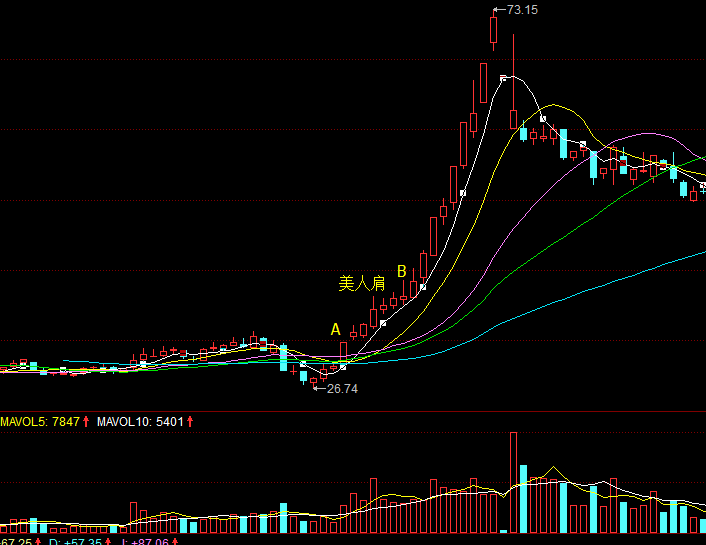
Task: Click the magenta moving average line's peak
Action: tap(645, 133)
